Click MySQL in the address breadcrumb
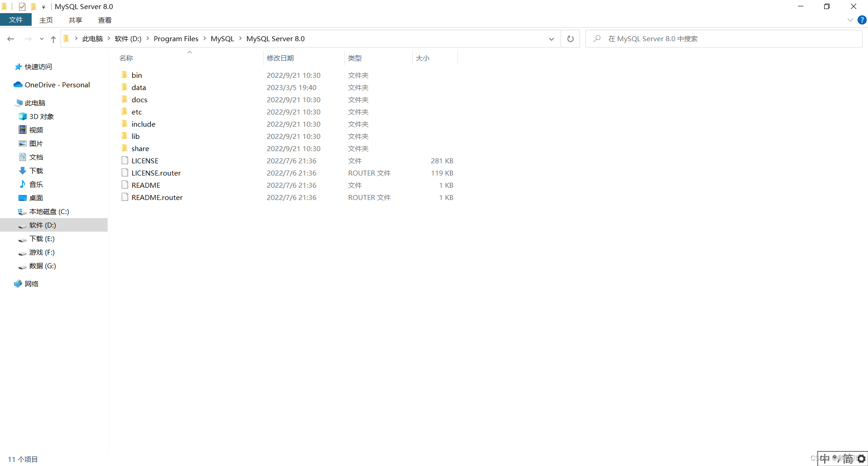Viewport: 868px width, 466px height. tap(222, 39)
